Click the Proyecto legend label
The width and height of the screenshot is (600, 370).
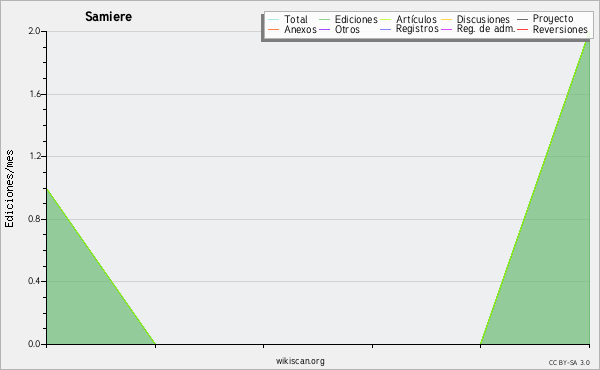[x=553, y=18]
